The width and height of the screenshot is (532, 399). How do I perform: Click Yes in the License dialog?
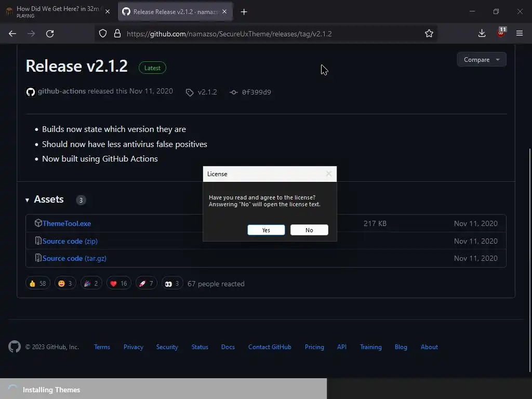pyautogui.click(x=266, y=230)
